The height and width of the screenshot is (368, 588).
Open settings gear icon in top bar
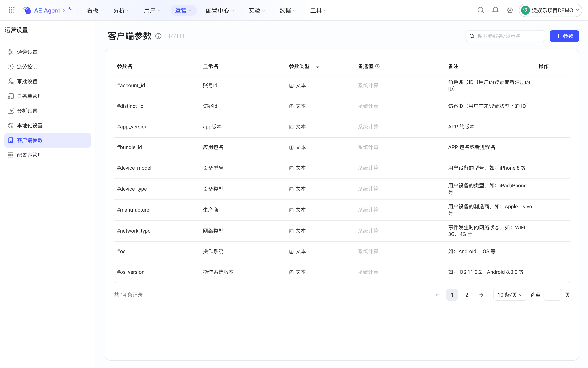[510, 10]
